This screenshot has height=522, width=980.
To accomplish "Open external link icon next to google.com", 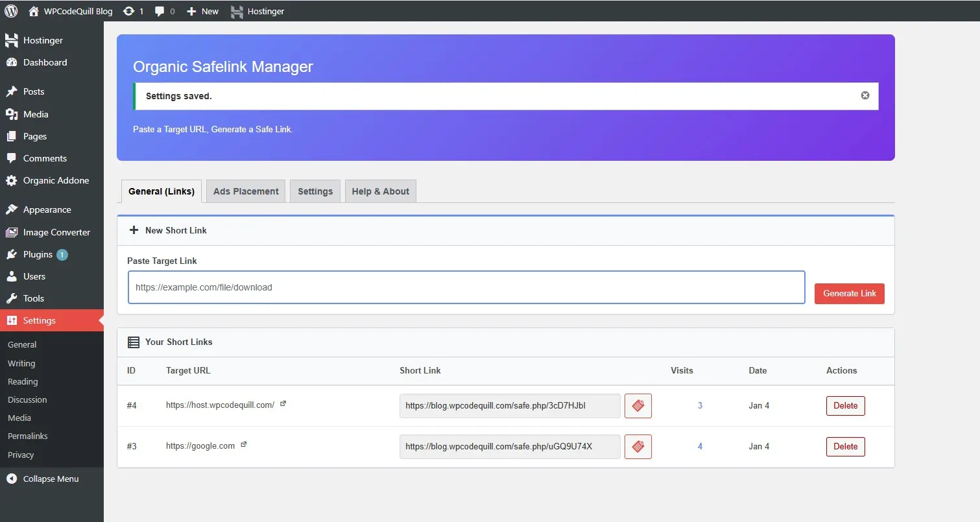I will pyautogui.click(x=244, y=445).
